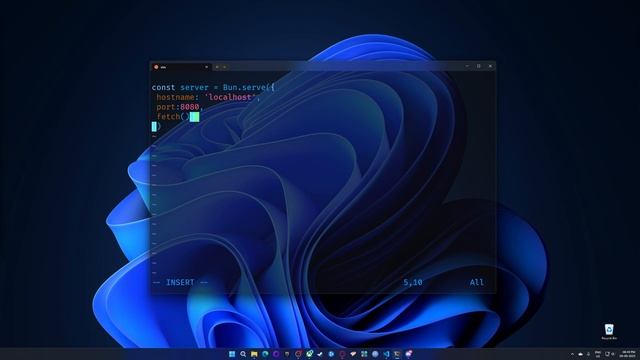Open the Windows Start menu
This screenshot has height=360, width=640.
click(x=232, y=354)
